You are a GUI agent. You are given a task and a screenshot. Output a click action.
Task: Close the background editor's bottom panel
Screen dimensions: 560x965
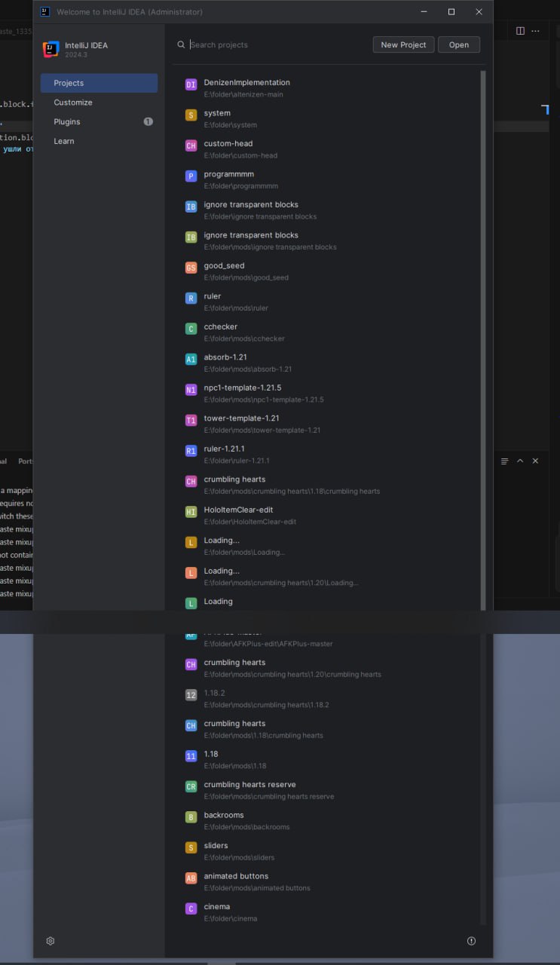click(536, 461)
